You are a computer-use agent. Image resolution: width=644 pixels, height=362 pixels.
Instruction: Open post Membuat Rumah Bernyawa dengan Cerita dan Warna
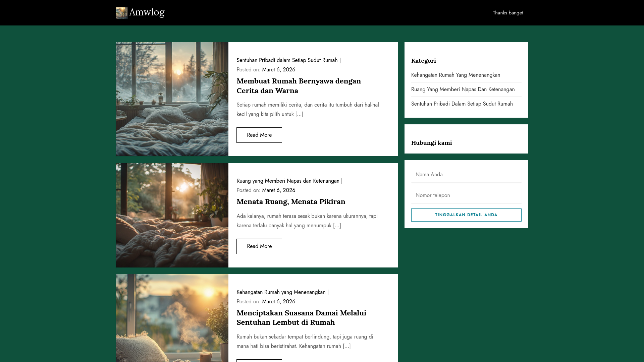point(299,86)
